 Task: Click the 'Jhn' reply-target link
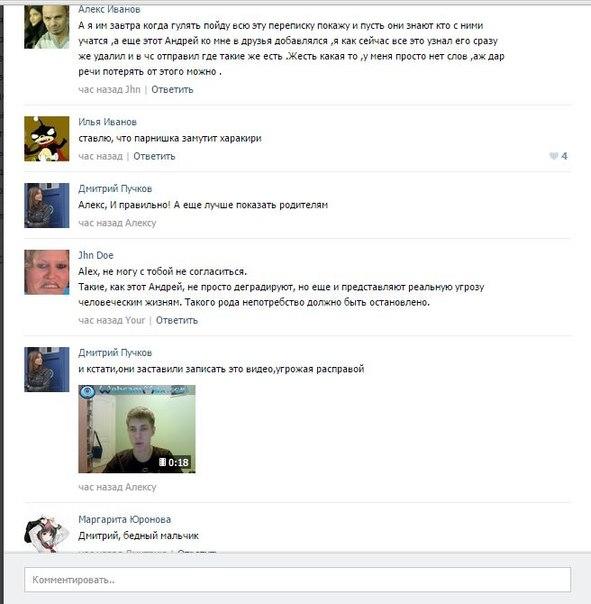click(133, 89)
